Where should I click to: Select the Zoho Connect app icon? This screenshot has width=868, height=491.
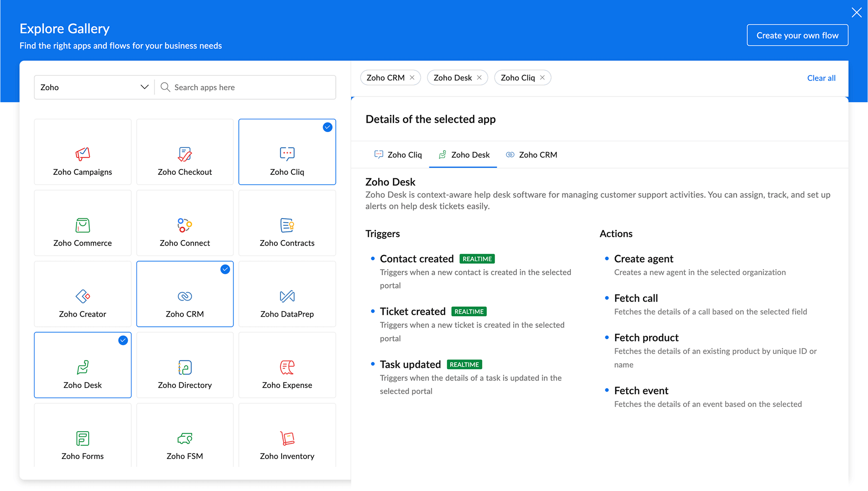point(185,225)
